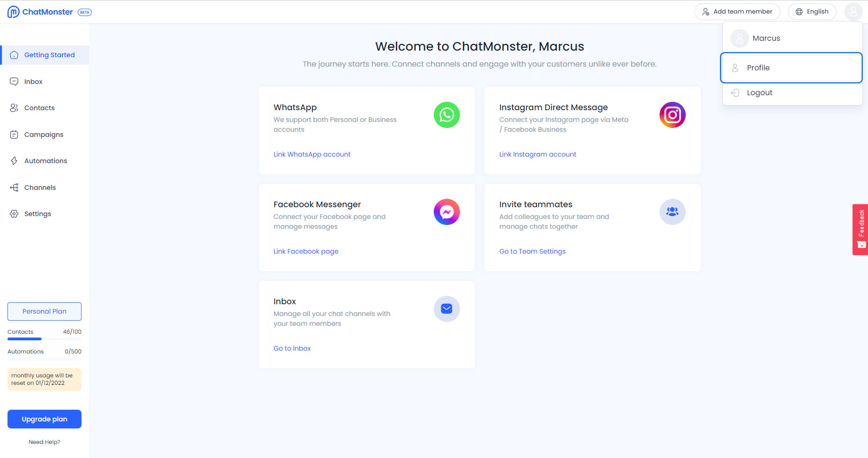This screenshot has height=458, width=868.
Task: Click the globe language icon
Action: tap(799, 12)
